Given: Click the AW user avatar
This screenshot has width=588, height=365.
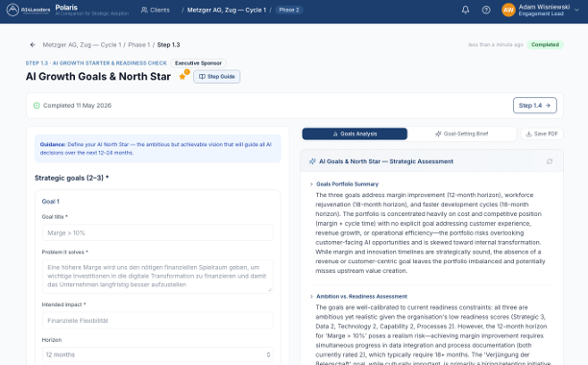Looking at the screenshot, I should click(x=508, y=10).
